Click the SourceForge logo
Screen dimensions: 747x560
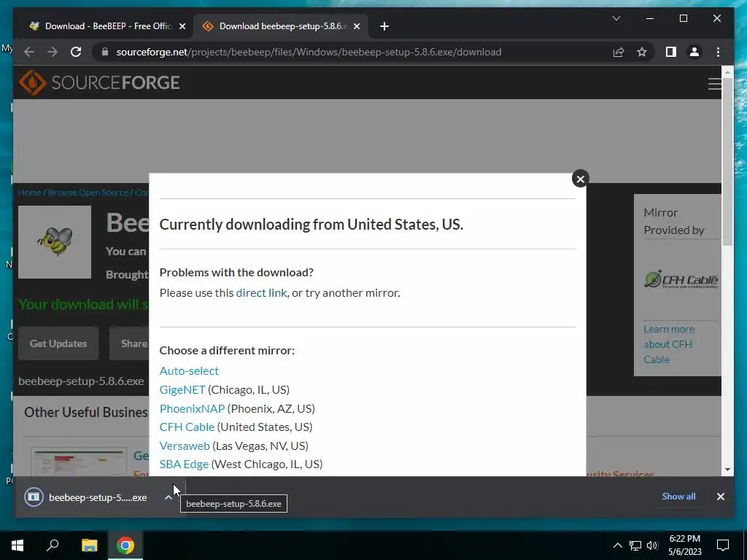coord(99,83)
